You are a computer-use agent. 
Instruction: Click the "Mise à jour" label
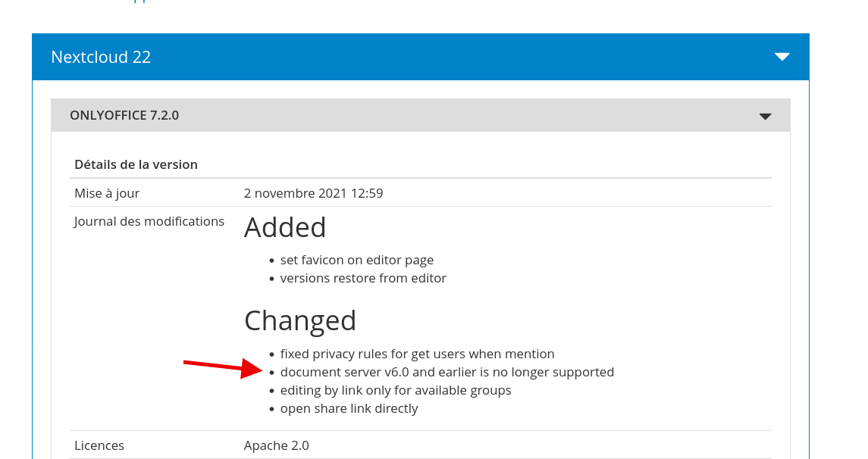(x=107, y=193)
